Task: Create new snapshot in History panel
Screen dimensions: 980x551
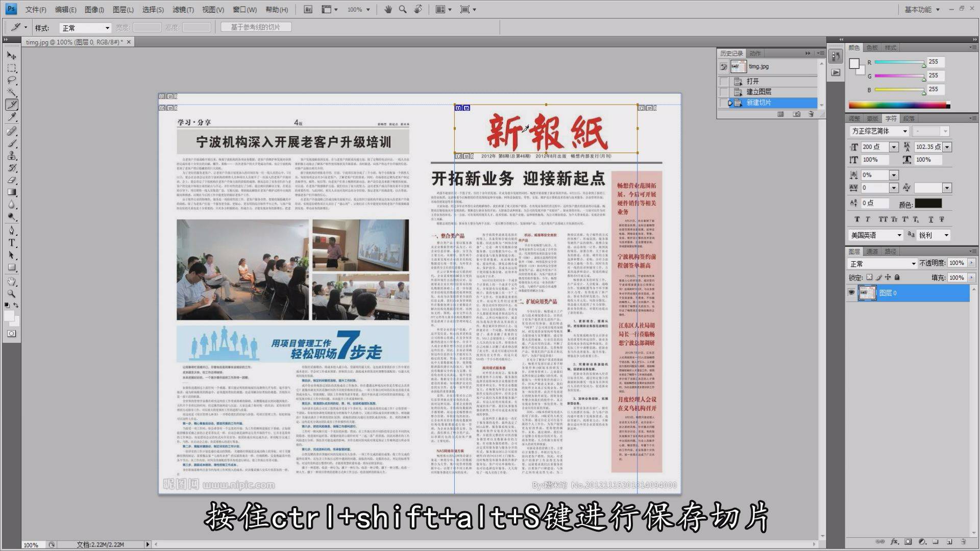Action: point(796,114)
